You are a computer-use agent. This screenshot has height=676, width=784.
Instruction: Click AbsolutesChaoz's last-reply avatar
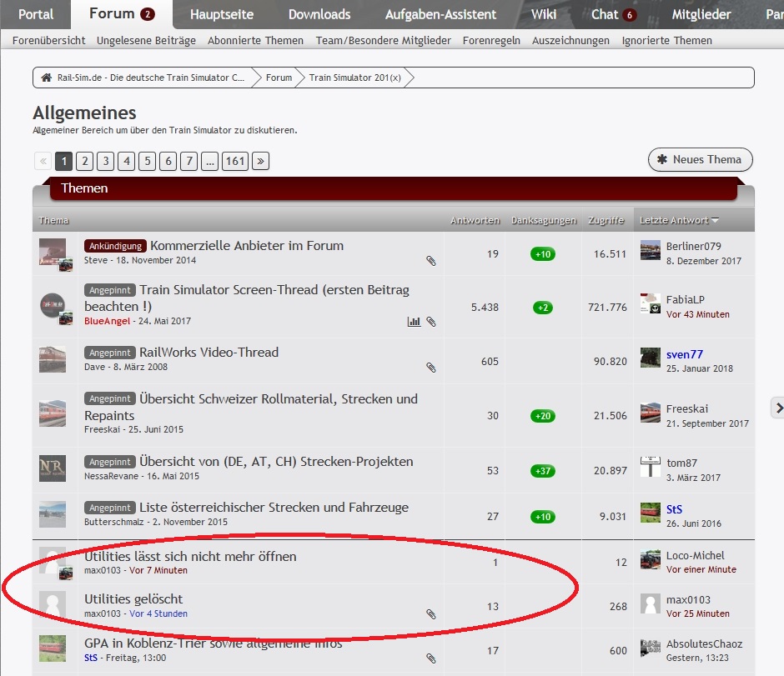[651, 648]
